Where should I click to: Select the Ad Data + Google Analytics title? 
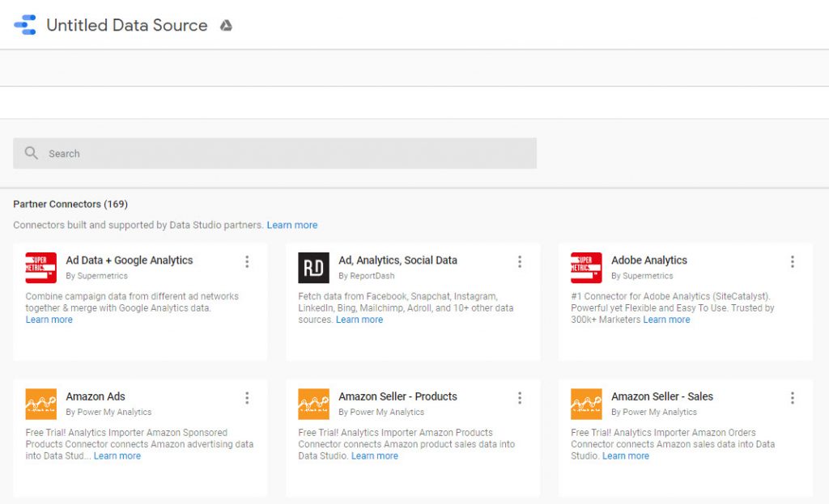pyautogui.click(x=130, y=260)
